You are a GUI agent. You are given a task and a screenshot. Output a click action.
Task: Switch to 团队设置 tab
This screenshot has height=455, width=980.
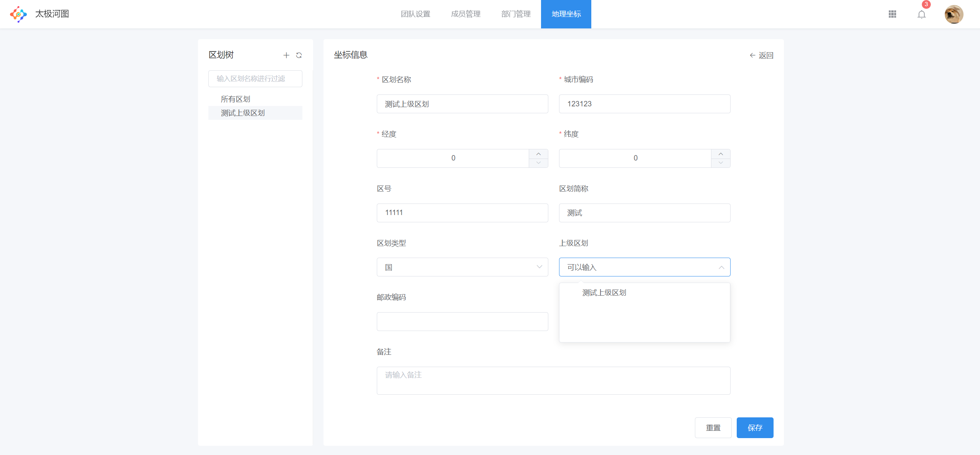coord(416,14)
